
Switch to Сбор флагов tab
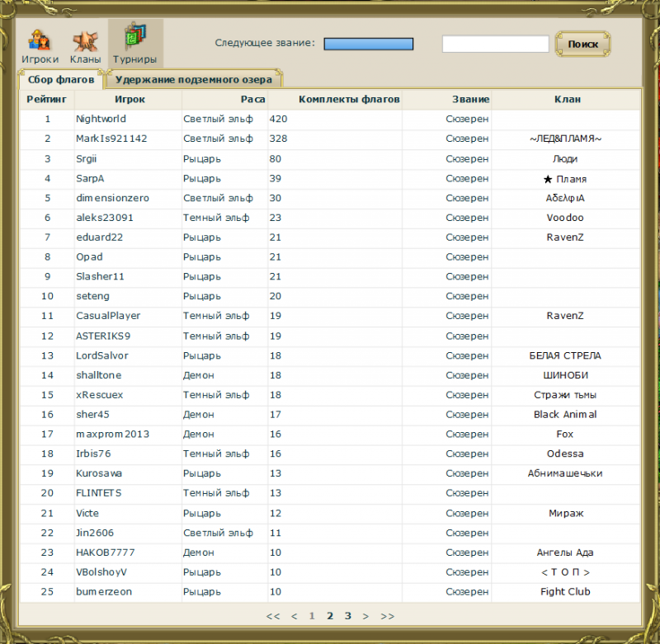click(61, 80)
